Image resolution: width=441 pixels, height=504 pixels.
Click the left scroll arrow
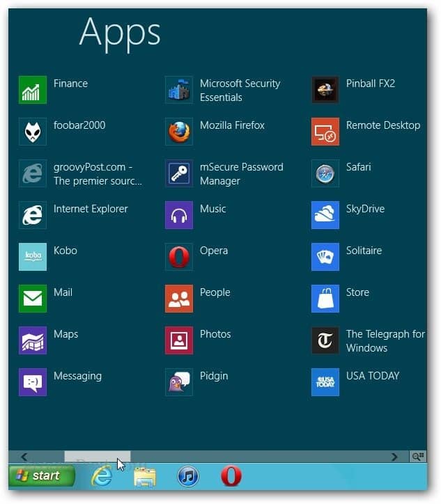click(x=24, y=457)
